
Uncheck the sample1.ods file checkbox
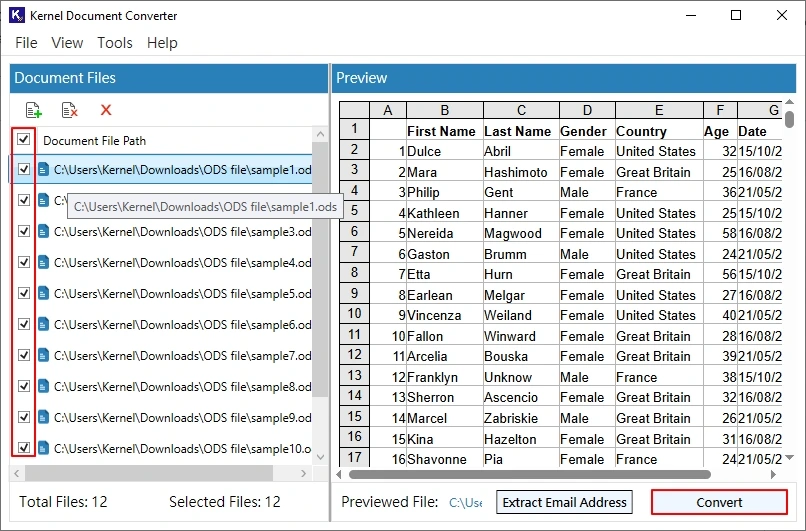[24, 169]
